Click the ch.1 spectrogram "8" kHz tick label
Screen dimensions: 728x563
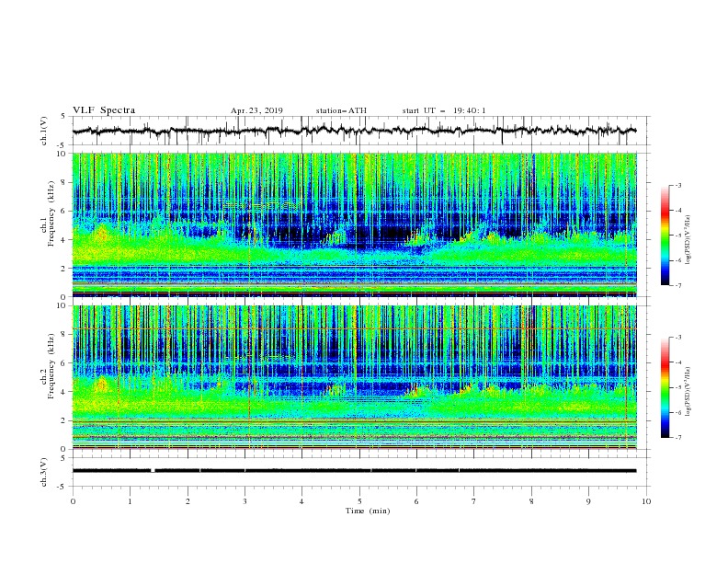tap(64, 182)
